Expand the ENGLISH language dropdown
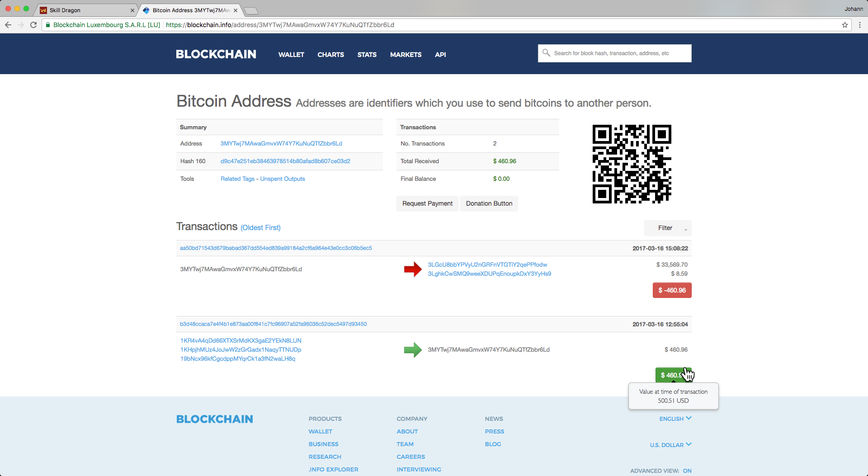This screenshot has height=476, width=868. coord(675,419)
